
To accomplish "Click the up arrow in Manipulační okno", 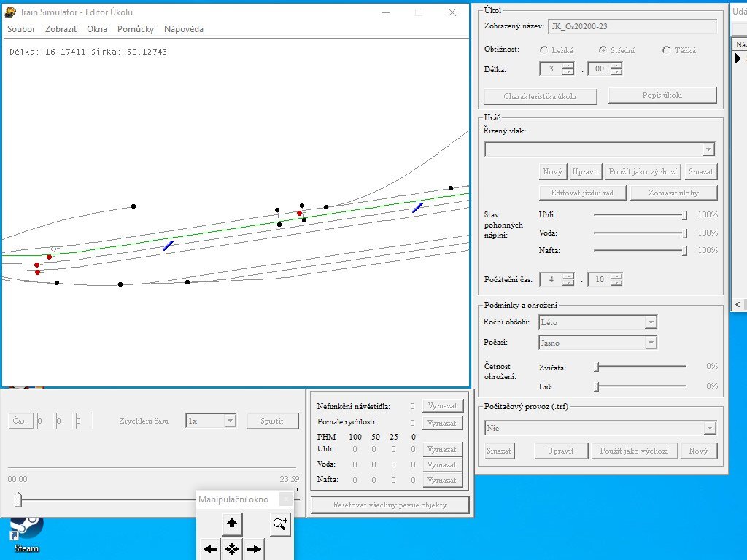I will 231,524.
